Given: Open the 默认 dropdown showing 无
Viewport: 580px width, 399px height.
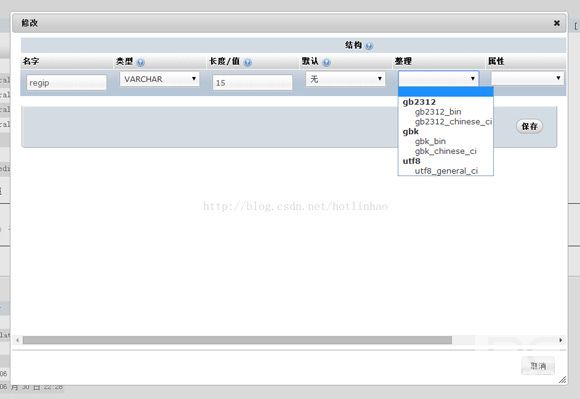Looking at the screenshot, I should point(345,79).
